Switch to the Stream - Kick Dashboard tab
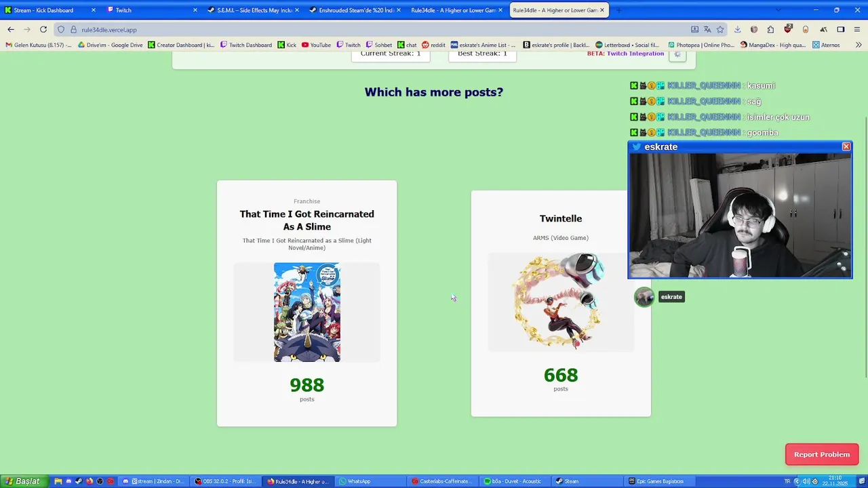The image size is (868, 488). (x=50, y=10)
